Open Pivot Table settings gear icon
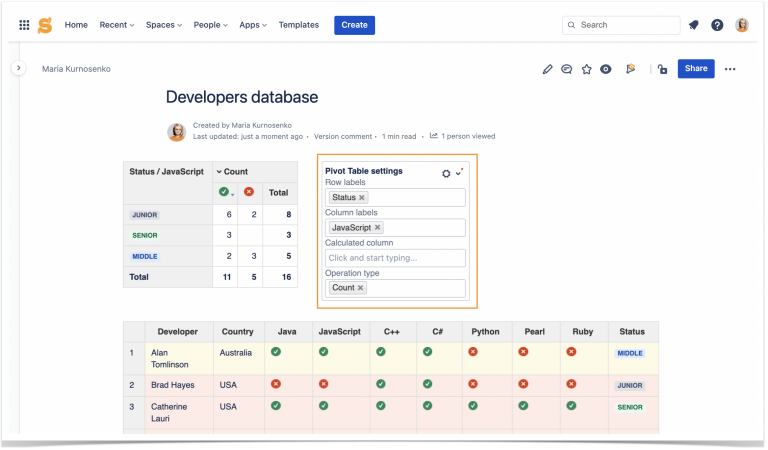This screenshot has height=450, width=768. [x=446, y=173]
